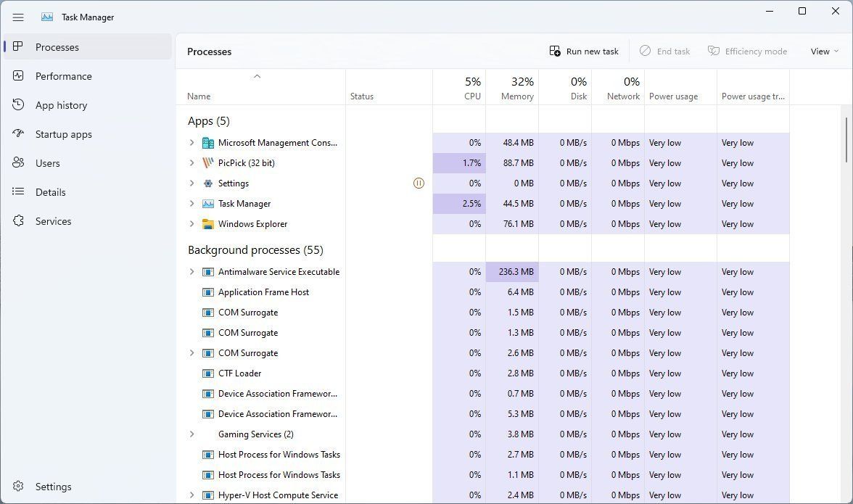
Task: Select the Task Manager app row
Action: (x=244, y=203)
